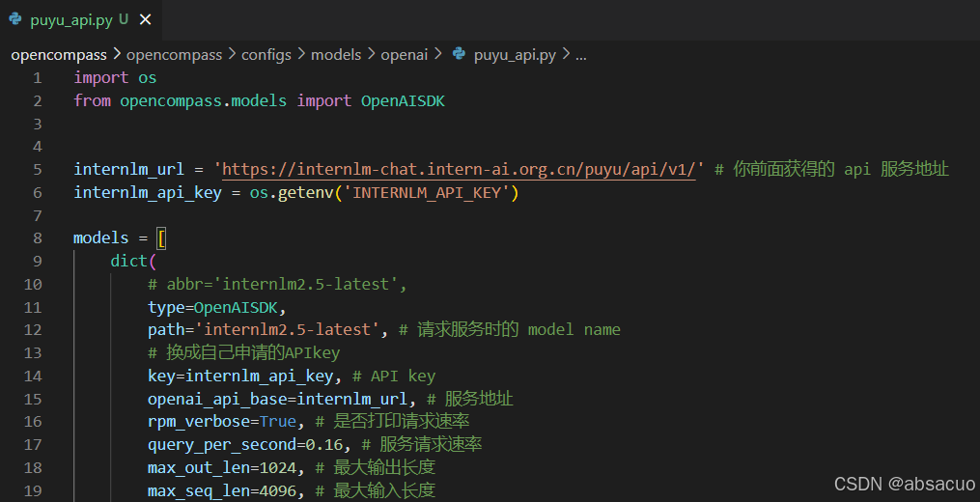
Task: Select the puyu_api.py editor tab
Action: [81, 19]
